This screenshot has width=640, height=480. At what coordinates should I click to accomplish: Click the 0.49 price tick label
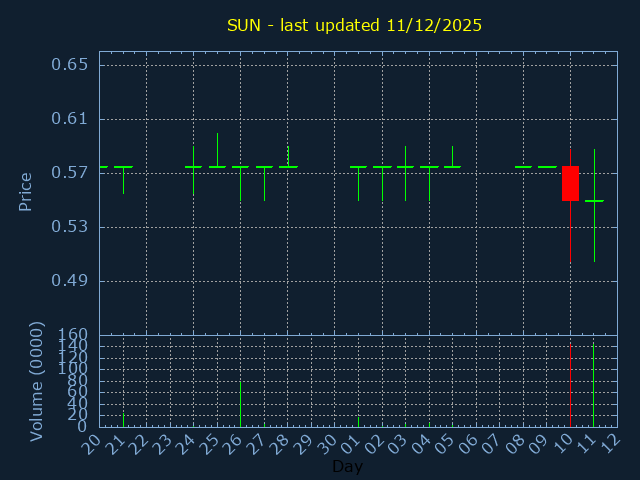pyautogui.click(x=69, y=281)
